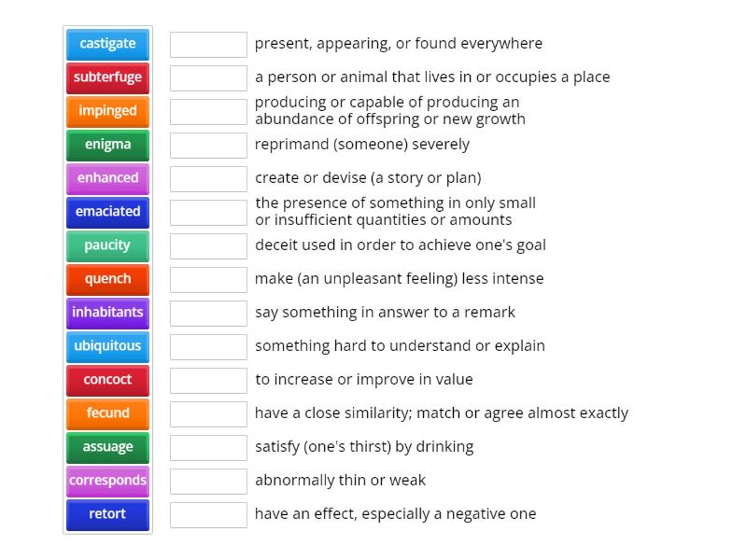The height and width of the screenshot is (560, 747).
Task: Click the 'castigate' word tile
Action: point(107,44)
